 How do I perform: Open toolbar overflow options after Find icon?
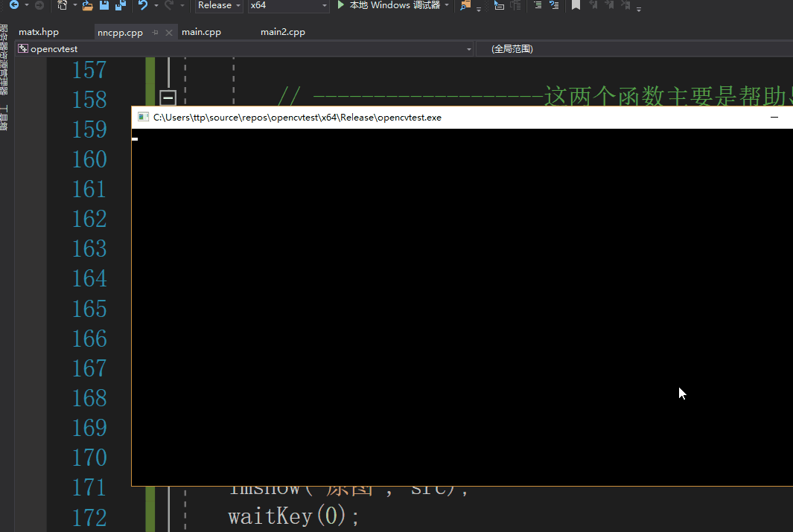tap(479, 9)
